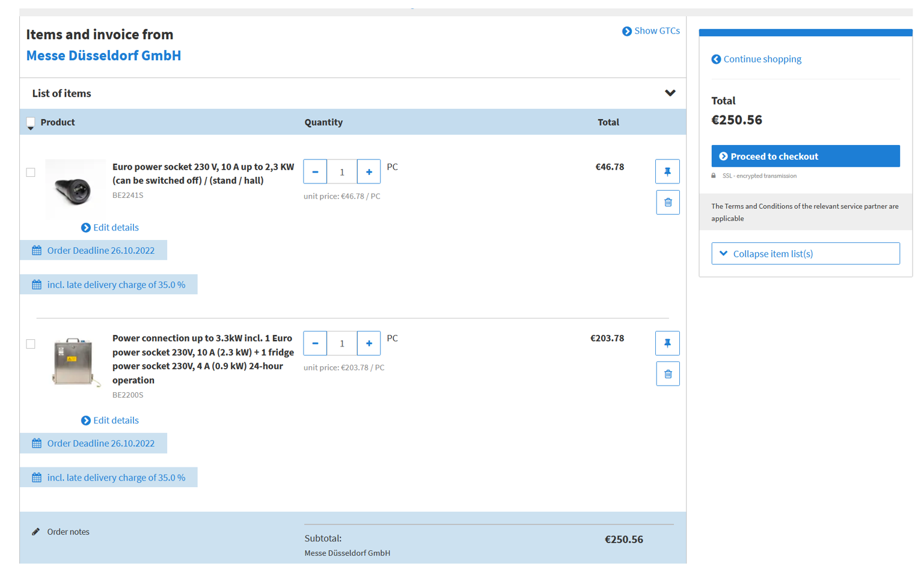Edit details of Power connection 3.3kW
Screen dimensions: 924x575
pos(110,420)
